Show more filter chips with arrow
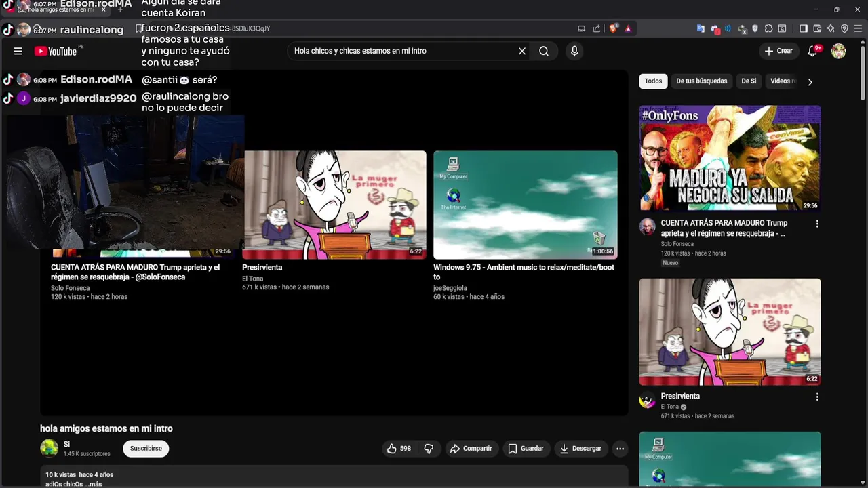The width and height of the screenshot is (868, 488). [810, 81]
